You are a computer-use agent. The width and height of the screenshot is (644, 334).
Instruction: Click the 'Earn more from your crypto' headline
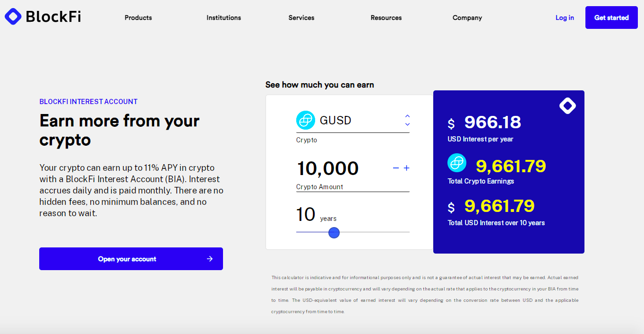120,130
